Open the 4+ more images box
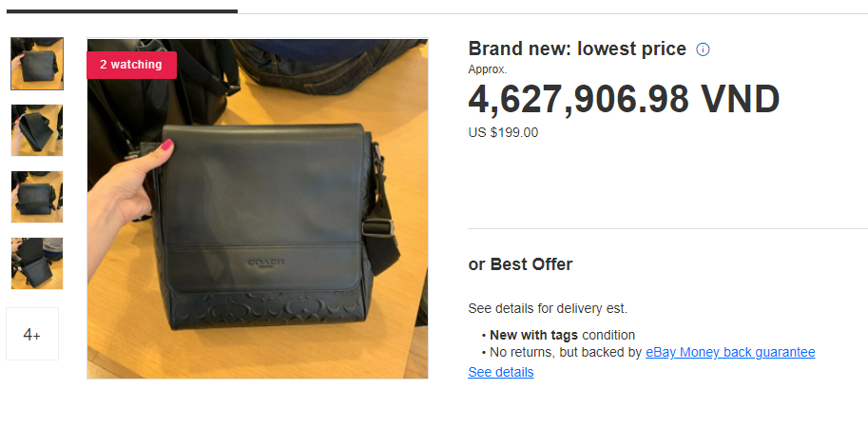 click(x=32, y=334)
